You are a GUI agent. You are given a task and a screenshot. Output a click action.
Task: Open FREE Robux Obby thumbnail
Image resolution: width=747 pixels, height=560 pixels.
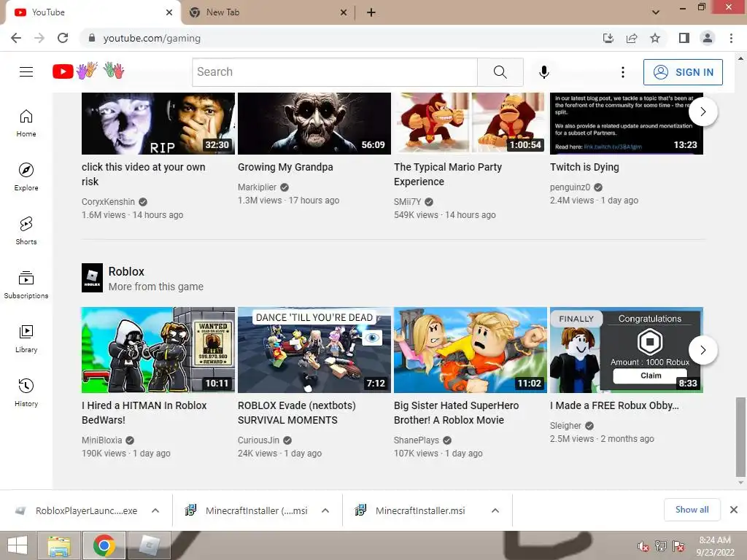[627, 350]
